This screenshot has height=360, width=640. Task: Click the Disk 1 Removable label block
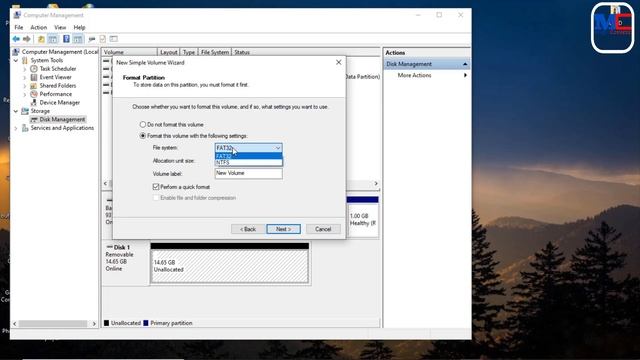(126, 263)
